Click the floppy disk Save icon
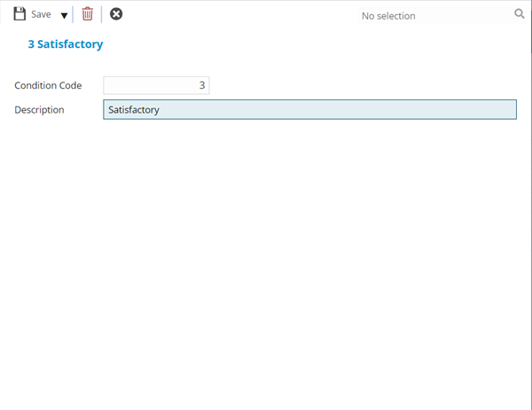532x410 pixels. [x=20, y=14]
